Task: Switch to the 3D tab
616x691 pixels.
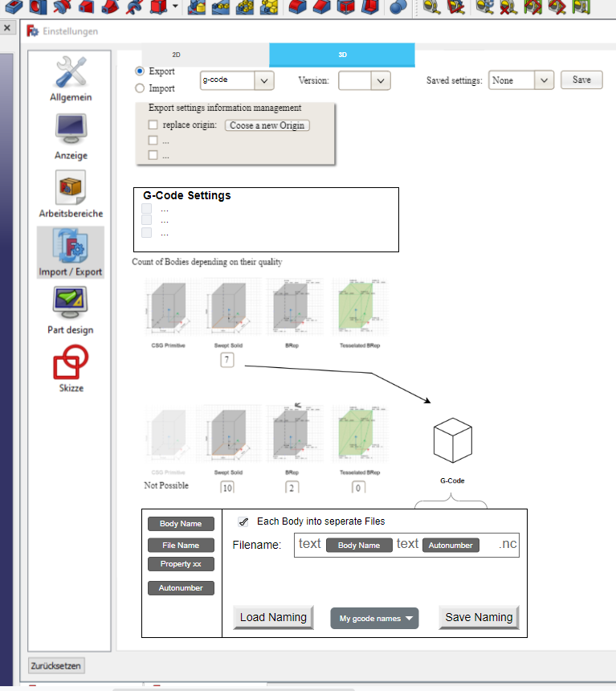Action: pyautogui.click(x=342, y=55)
